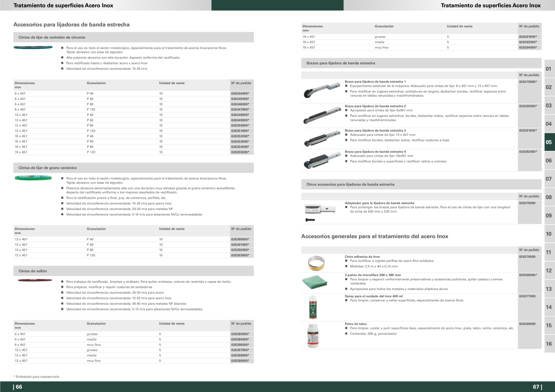555x392 pixels.
Task: Open chapter tab 07
Action: tap(549, 179)
